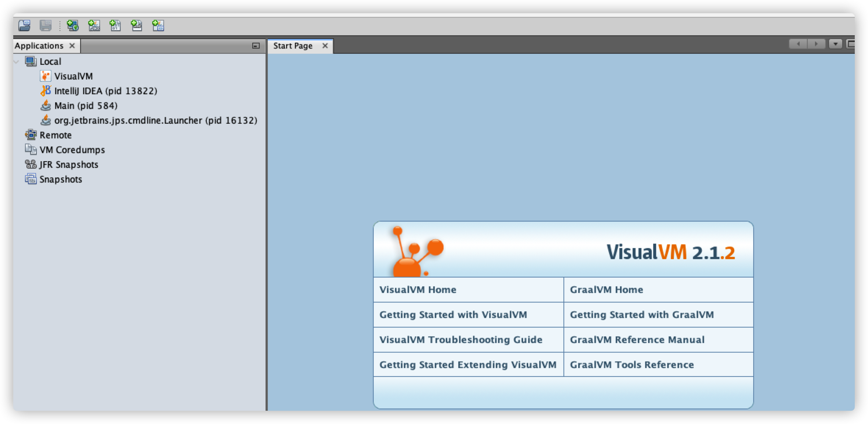868x424 pixels.
Task: Click the Add application snapshot toolbar icon
Action: [158, 25]
